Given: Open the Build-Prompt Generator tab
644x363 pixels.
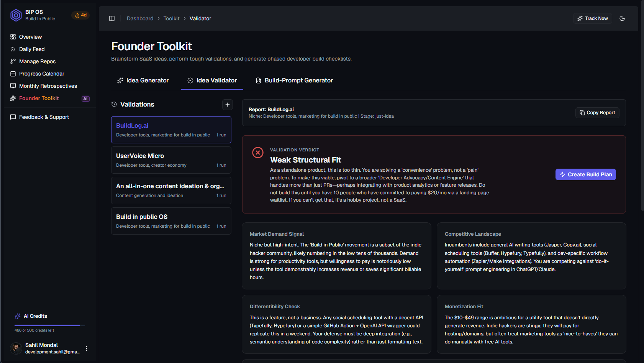Looking at the screenshot, I should coord(294,80).
